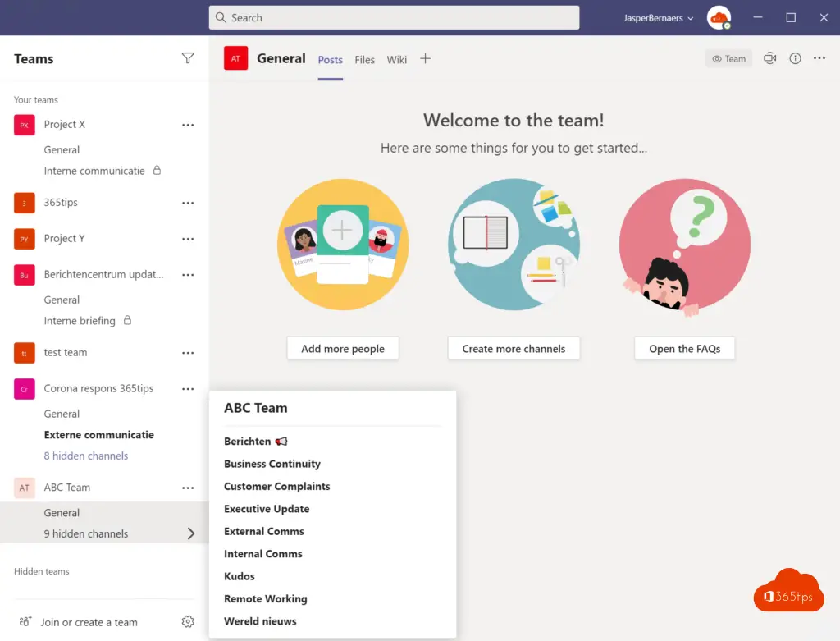Select Customer Complaints channel

click(277, 486)
